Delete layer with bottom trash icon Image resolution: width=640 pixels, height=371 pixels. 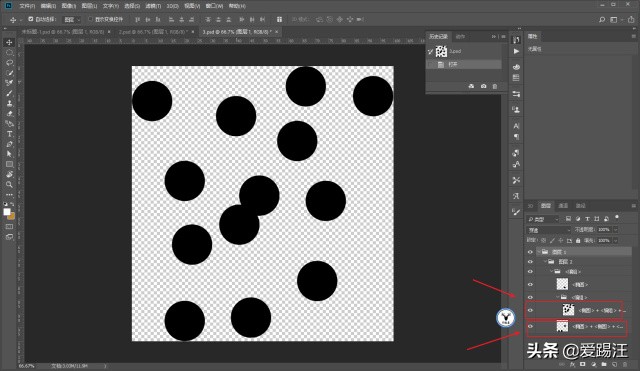625,364
